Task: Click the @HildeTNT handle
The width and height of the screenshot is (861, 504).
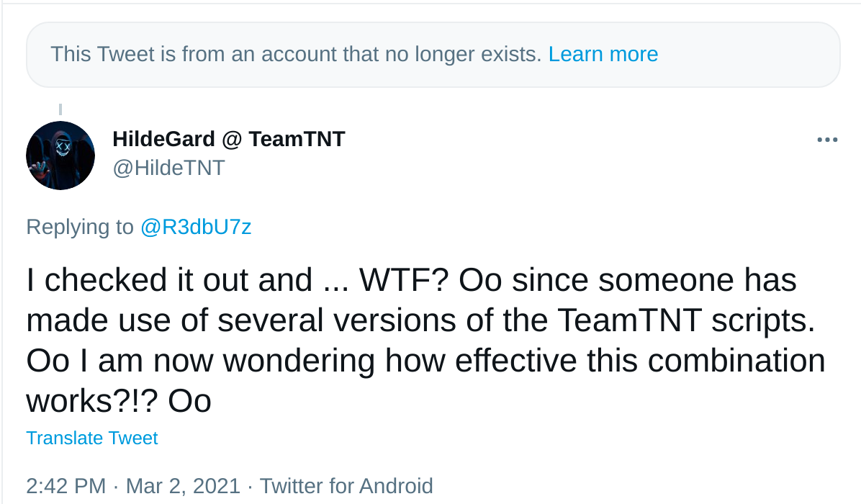Action: 168,168
